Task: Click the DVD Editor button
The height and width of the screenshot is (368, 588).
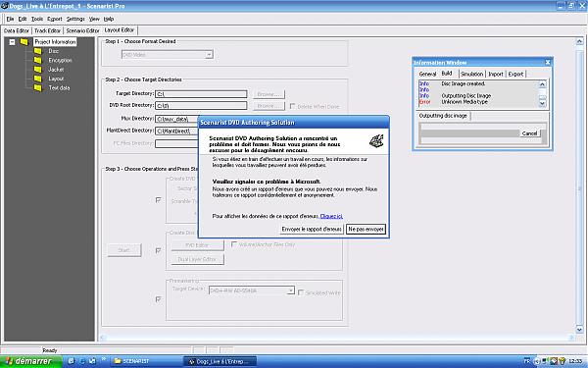Action: click(197, 245)
